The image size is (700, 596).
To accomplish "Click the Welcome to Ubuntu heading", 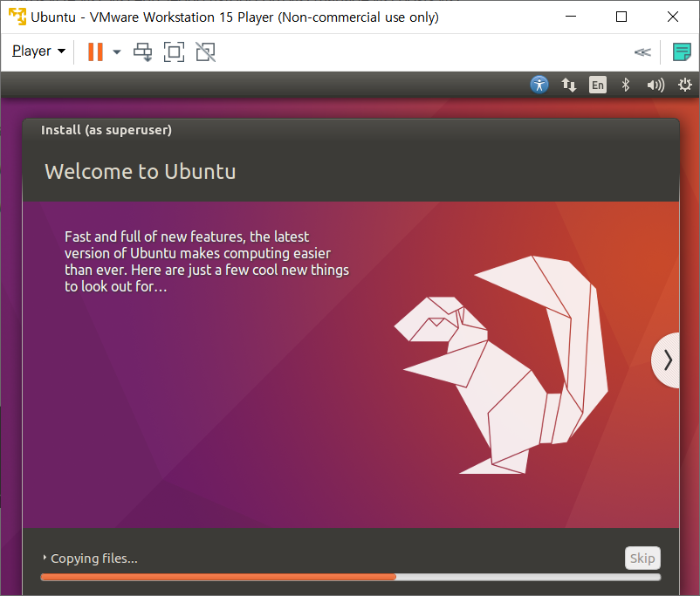I will click(x=141, y=171).
